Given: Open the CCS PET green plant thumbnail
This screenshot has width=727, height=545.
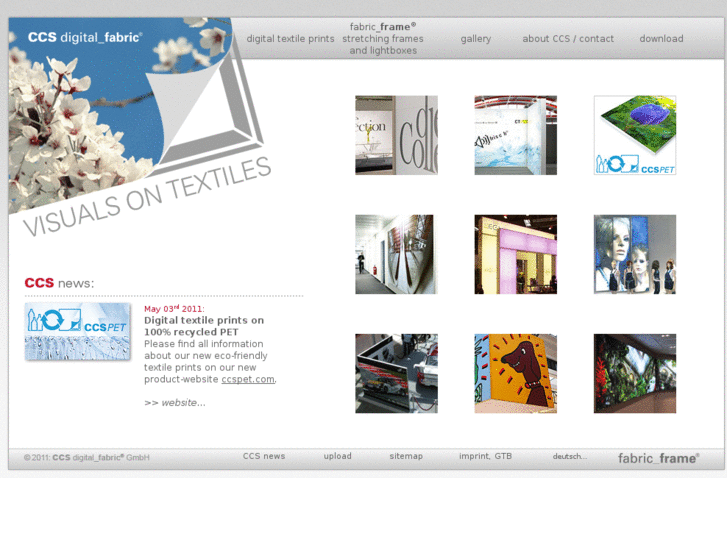Looking at the screenshot, I should point(634,135).
